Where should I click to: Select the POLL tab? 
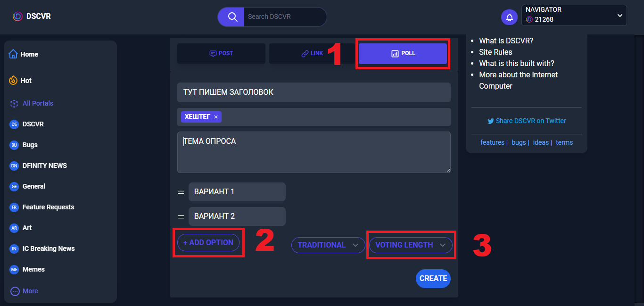pos(403,53)
